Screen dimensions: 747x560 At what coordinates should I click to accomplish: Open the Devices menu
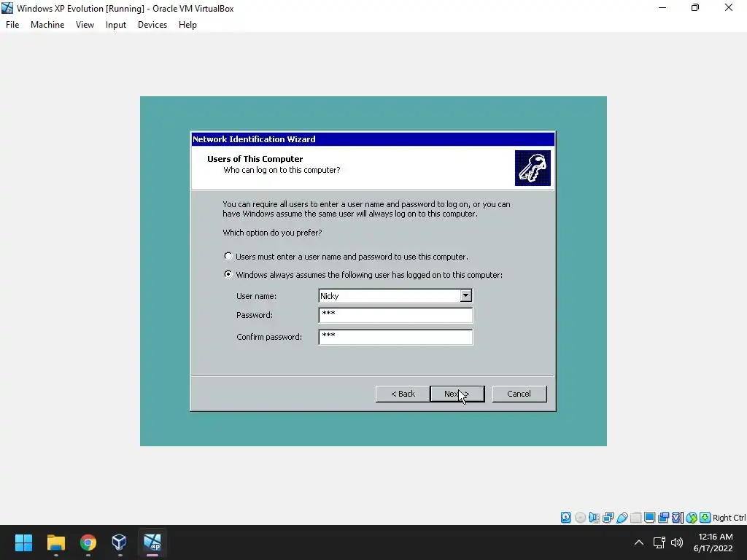pos(152,25)
